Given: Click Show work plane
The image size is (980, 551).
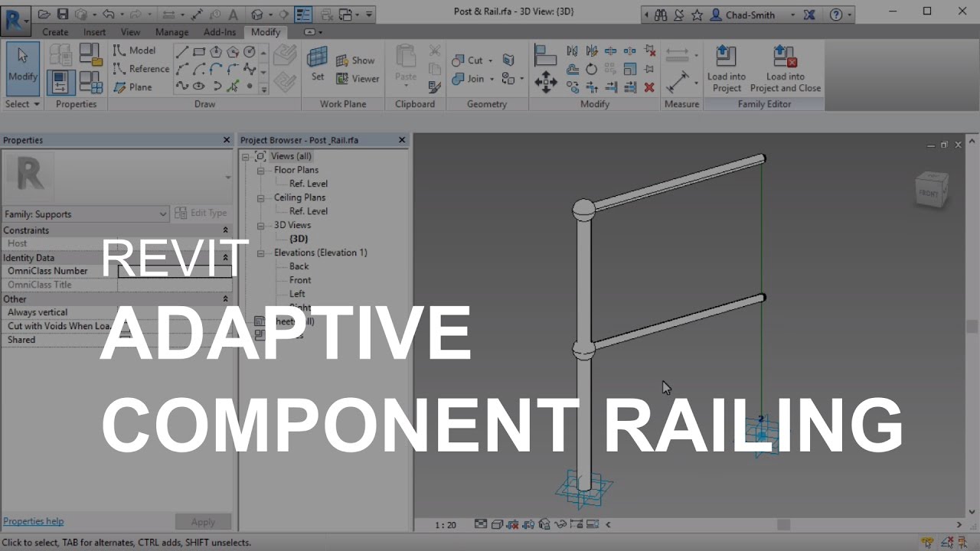Looking at the screenshot, I should click(354, 60).
